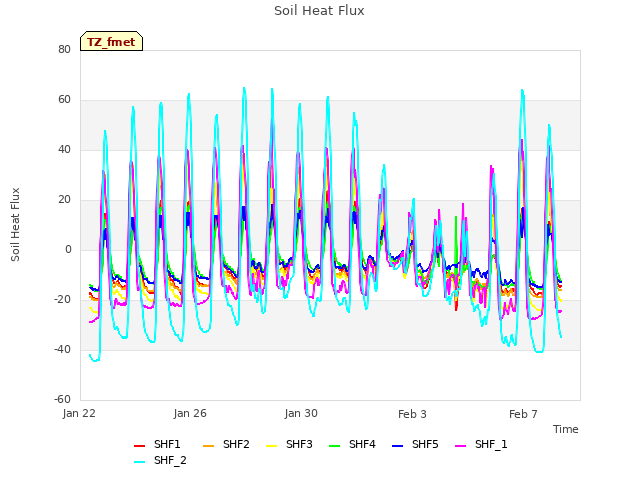The height and width of the screenshot is (480, 640).
Task: Click the red SHF1 legend color marker
Action: click(x=140, y=446)
